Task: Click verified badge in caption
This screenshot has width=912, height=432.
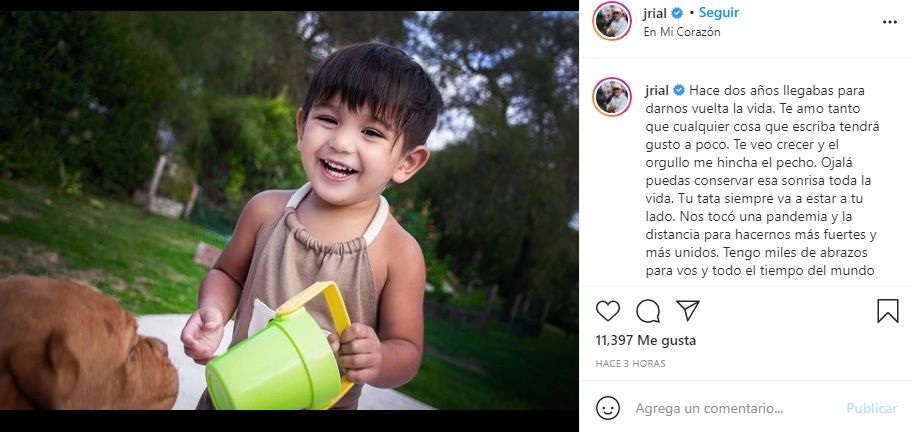Action: point(679,91)
